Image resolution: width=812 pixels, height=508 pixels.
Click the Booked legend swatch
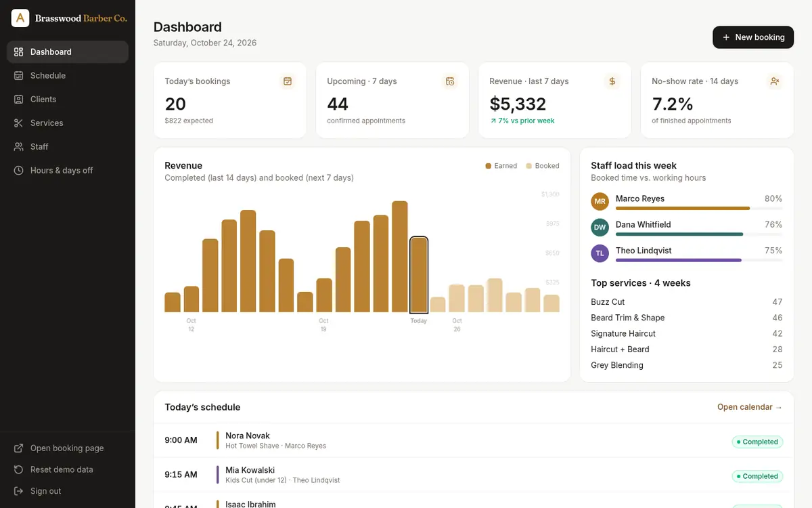(x=529, y=166)
